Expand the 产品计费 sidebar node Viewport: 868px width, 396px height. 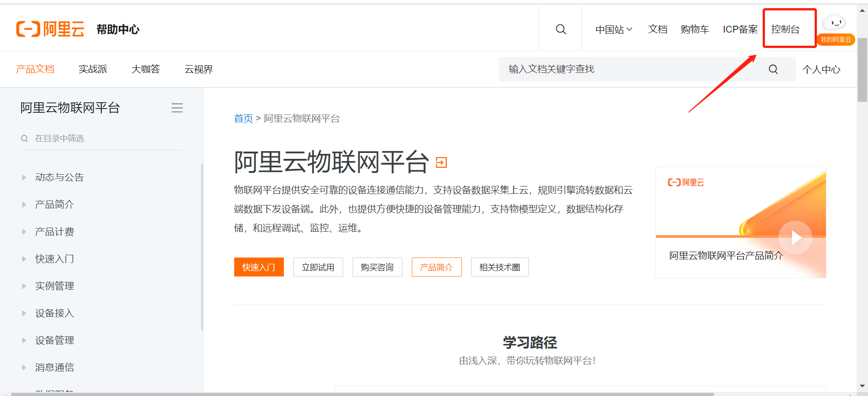click(24, 232)
